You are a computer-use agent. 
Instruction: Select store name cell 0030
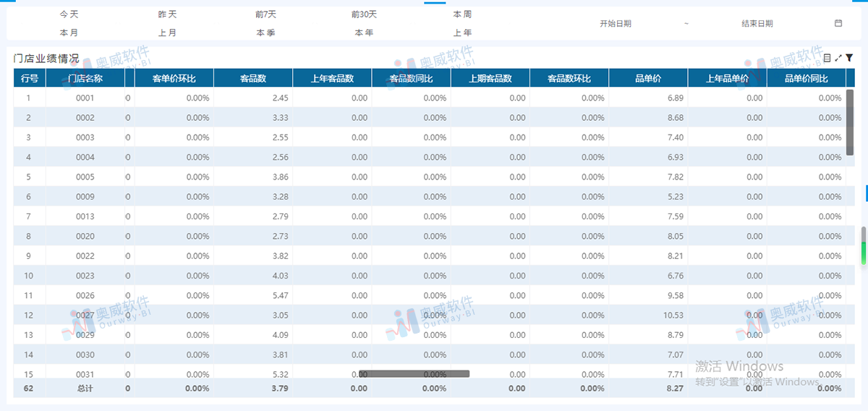click(85, 355)
